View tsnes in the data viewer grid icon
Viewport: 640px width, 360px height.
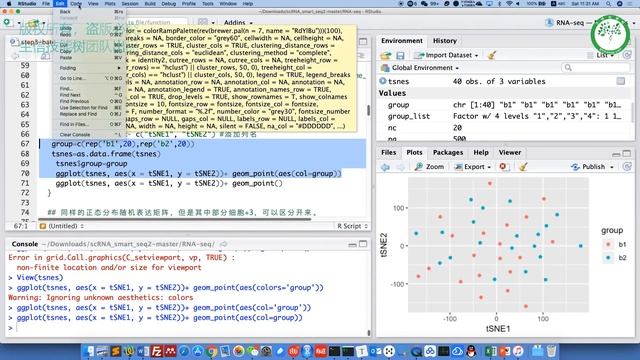tap(621, 81)
